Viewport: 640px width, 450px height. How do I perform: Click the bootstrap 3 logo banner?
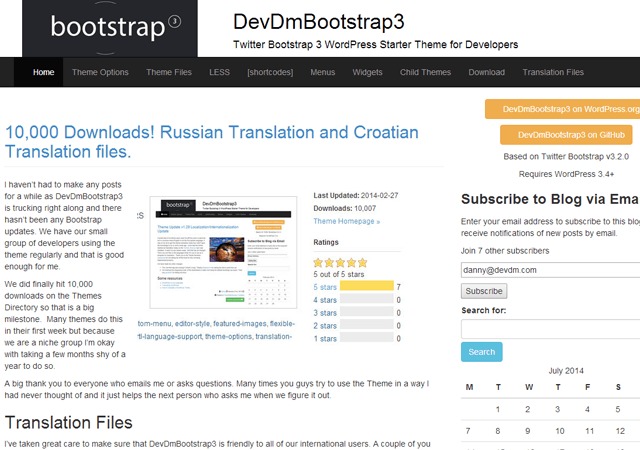click(x=110, y=28)
